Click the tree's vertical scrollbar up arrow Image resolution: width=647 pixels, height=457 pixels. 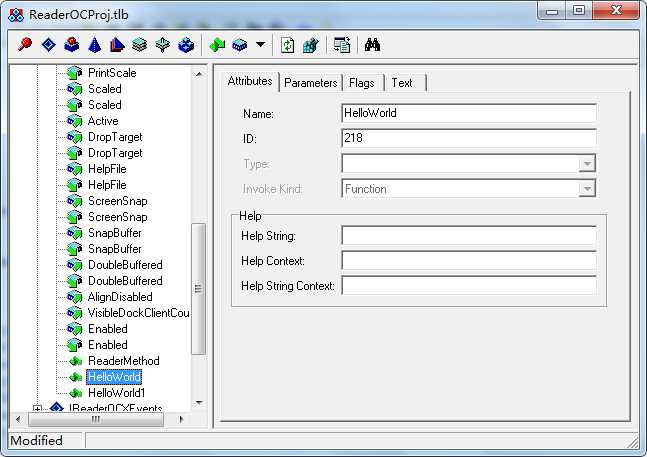(x=199, y=74)
